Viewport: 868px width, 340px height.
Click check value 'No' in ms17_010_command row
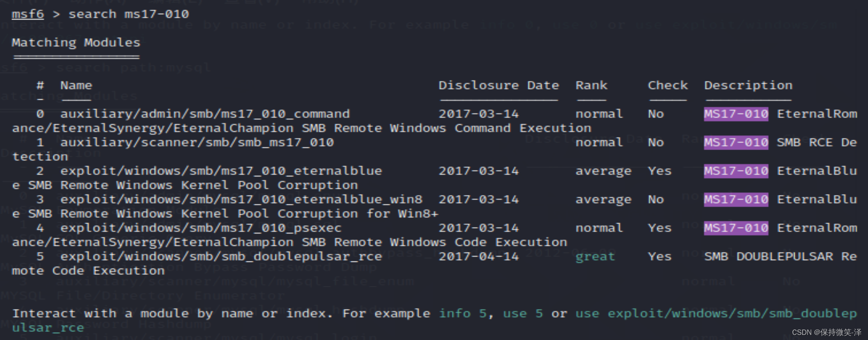[656, 114]
